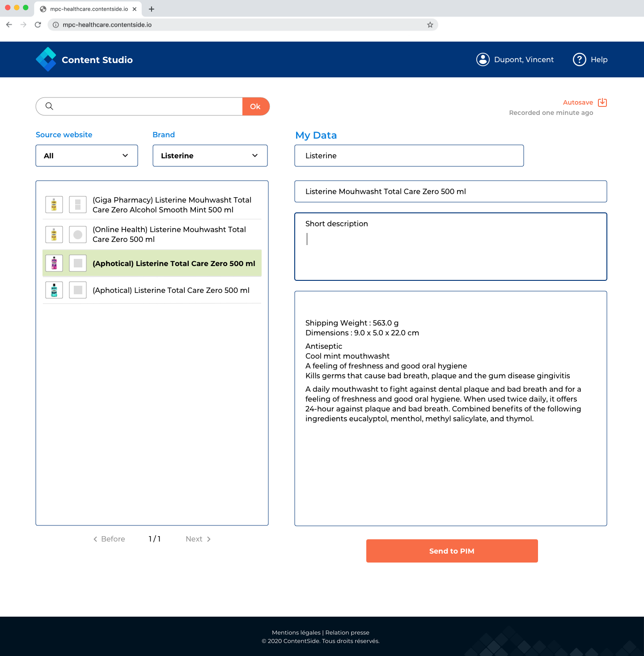
Task: Open the user profile avatar icon
Action: coord(483,59)
